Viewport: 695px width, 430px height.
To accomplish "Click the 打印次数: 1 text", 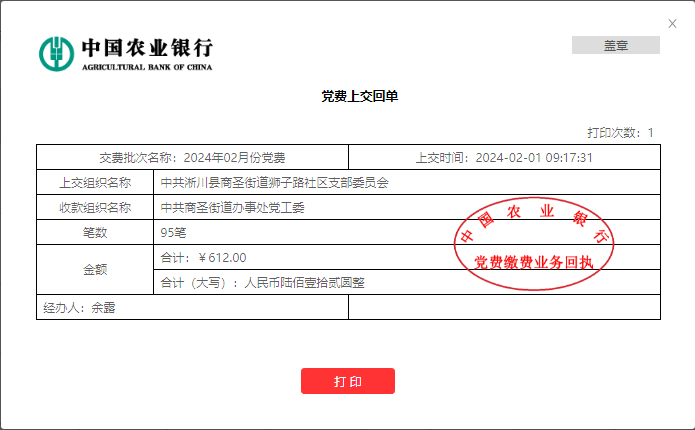I will 620,133.
